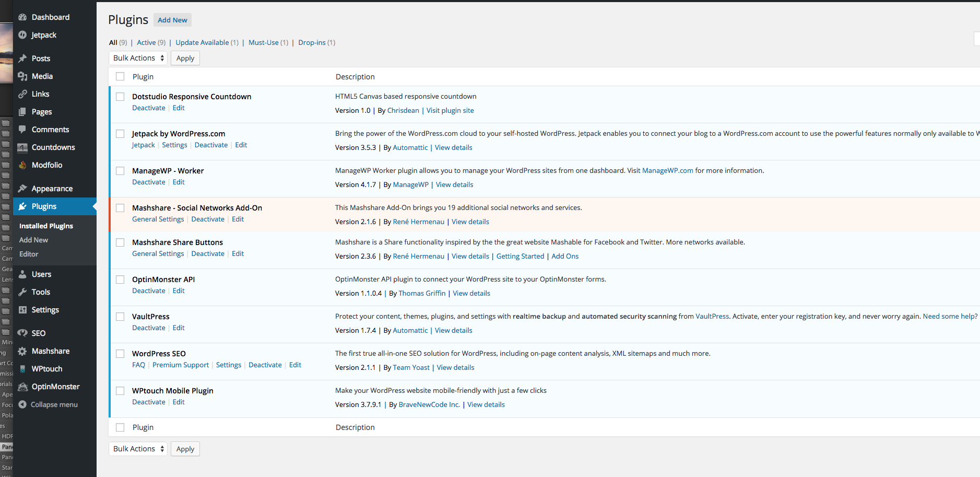980x477 pixels.
Task: Check the WPtouch Mobile Plugin checkbox
Action: 120,391
